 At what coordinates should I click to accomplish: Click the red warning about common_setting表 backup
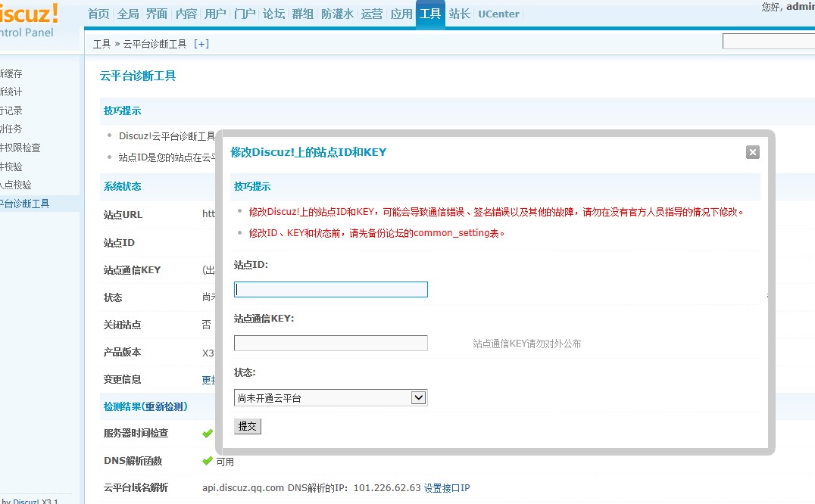coord(377,233)
